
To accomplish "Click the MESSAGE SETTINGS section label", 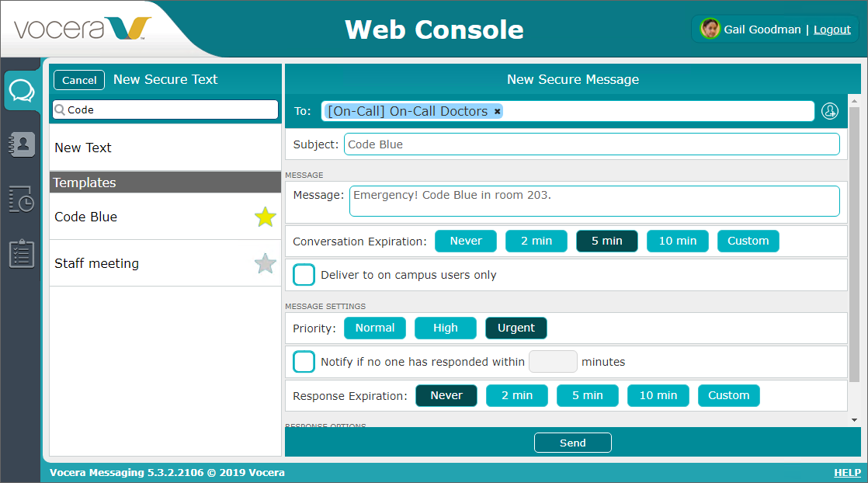I will [x=325, y=306].
